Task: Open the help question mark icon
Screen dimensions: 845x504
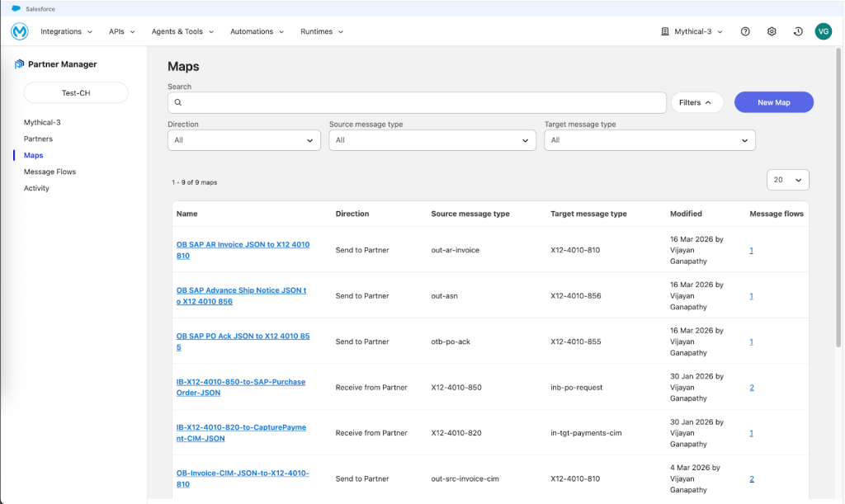Action: click(745, 31)
